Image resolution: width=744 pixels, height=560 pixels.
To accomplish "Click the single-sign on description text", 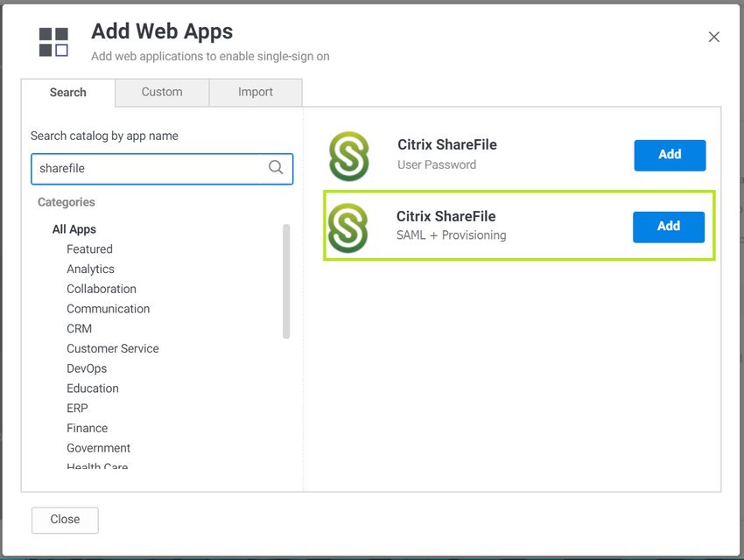I will (210, 56).
